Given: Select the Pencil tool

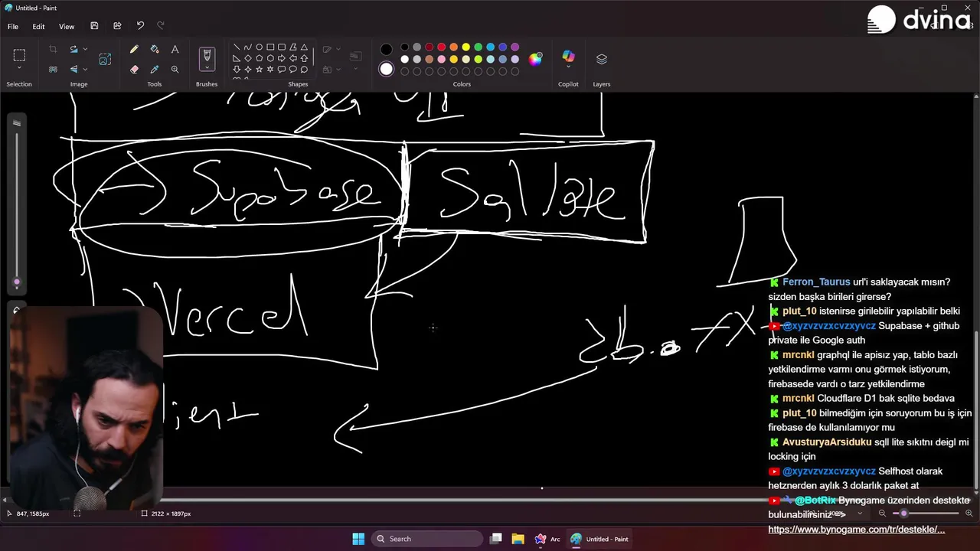Looking at the screenshot, I should tap(134, 49).
